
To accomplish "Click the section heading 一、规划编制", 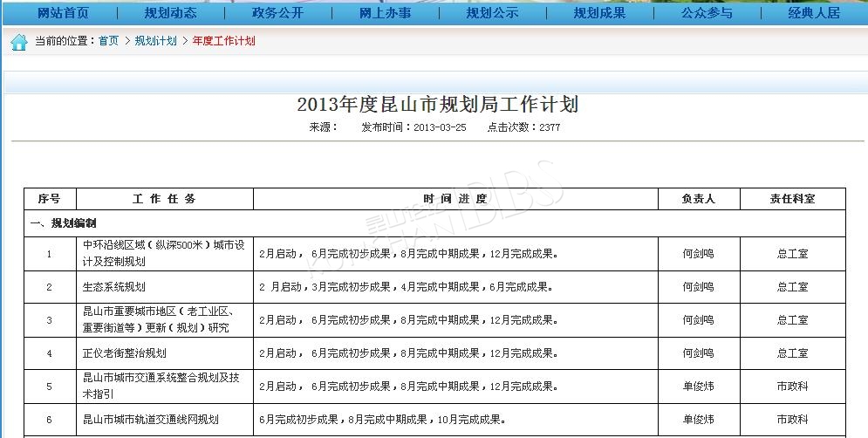I will [x=63, y=223].
